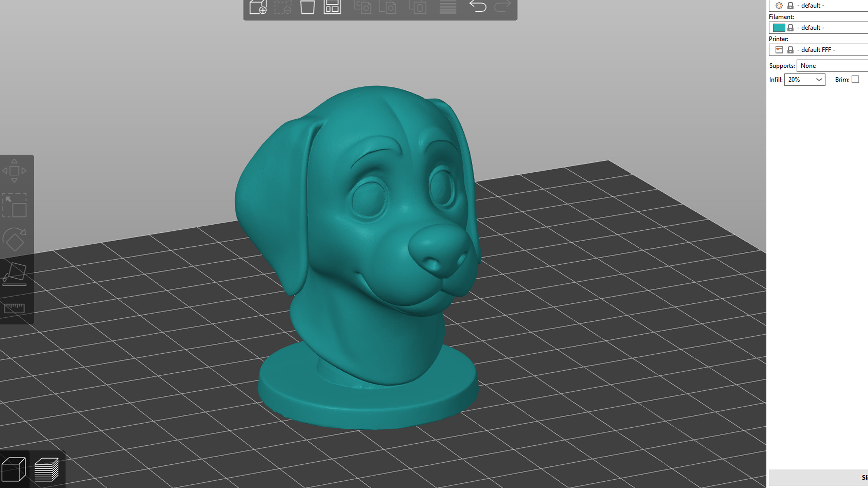Viewport: 868px width, 488px height.
Task: Click the printer icon in the Printer preset box
Action: pyautogui.click(x=779, y=50)
